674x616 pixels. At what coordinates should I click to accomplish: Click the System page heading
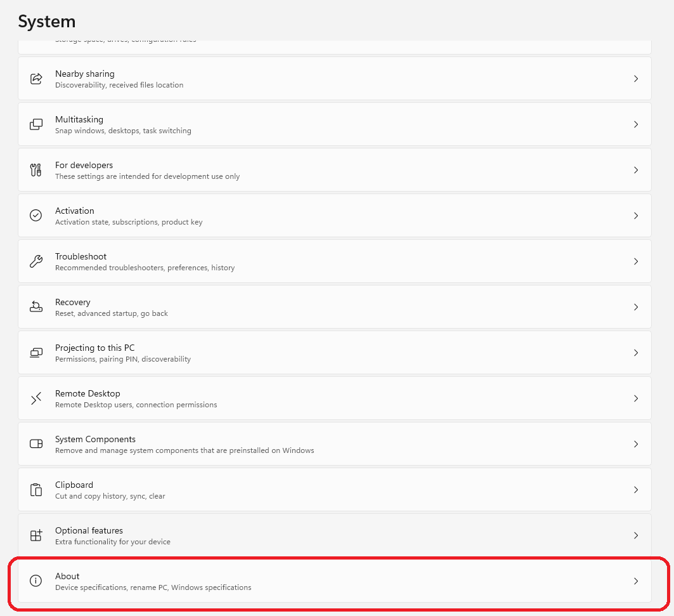tap(47, 22)
